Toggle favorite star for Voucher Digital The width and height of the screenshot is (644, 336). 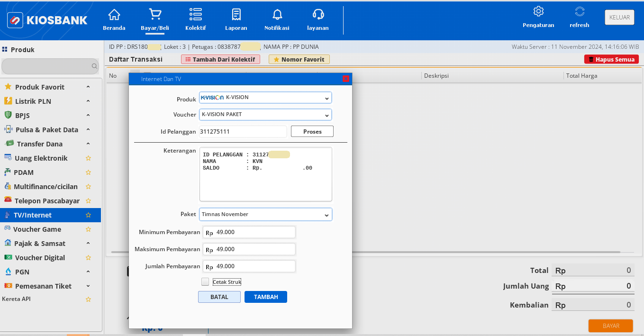click(x=88, y=258)
